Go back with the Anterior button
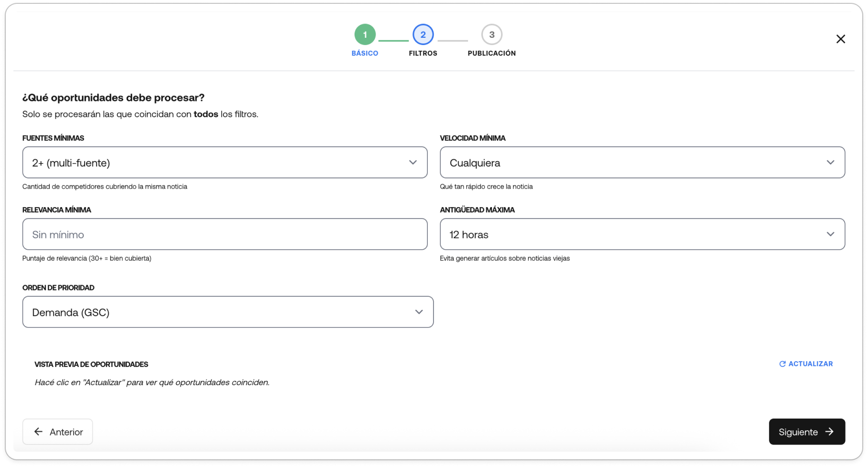The image size is (868, 467). pyautogui.click(x=57, y=432)
